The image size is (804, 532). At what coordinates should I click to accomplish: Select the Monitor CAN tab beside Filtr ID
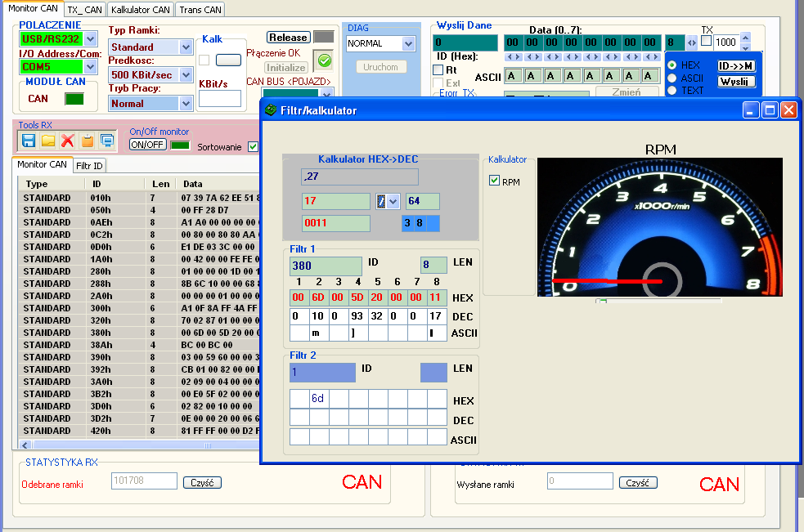coord(42,164)
